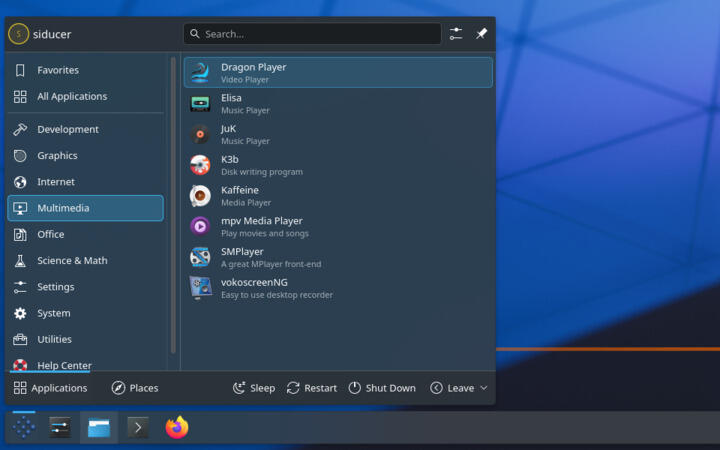Launch SMPlayer icon
This screenshot has height=450, width=720.
click(200, 257)
